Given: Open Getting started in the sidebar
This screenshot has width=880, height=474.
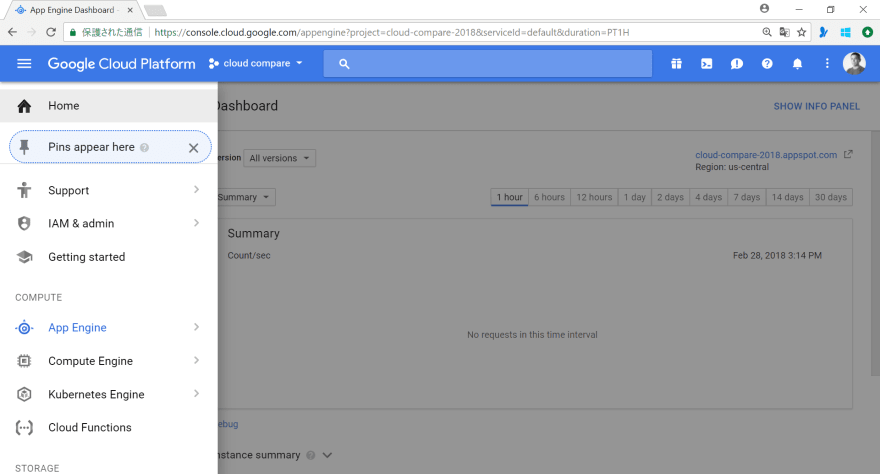Looking at the screenshot, I should click(109, 257).
